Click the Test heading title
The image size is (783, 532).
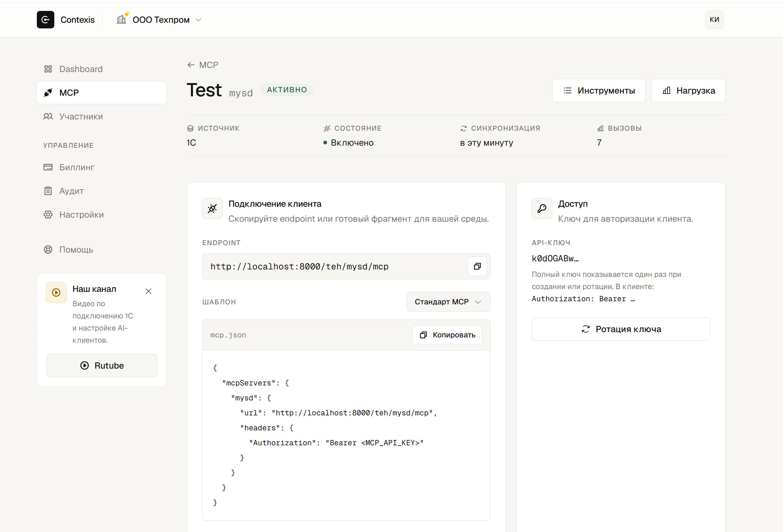pyautogui.click(x=204, y=90)
